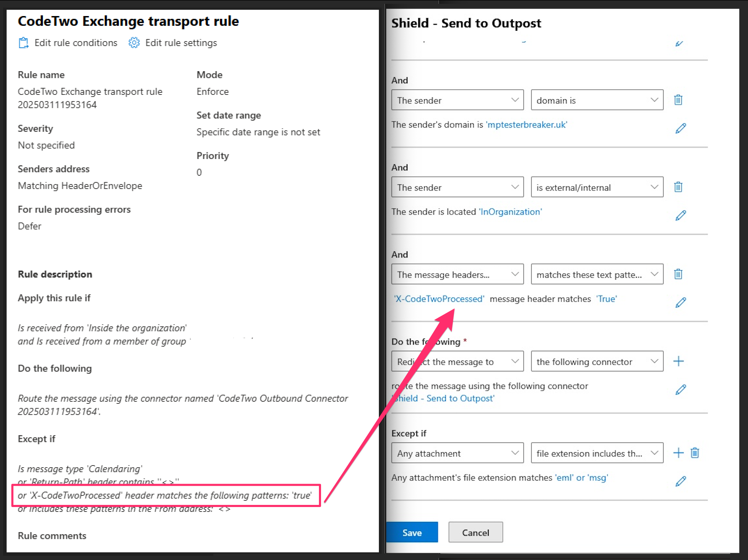The image size is (748, 560).
Task: Click the 'Rule comments' heading
Action: pyautogui.click(x=52, y=536)
